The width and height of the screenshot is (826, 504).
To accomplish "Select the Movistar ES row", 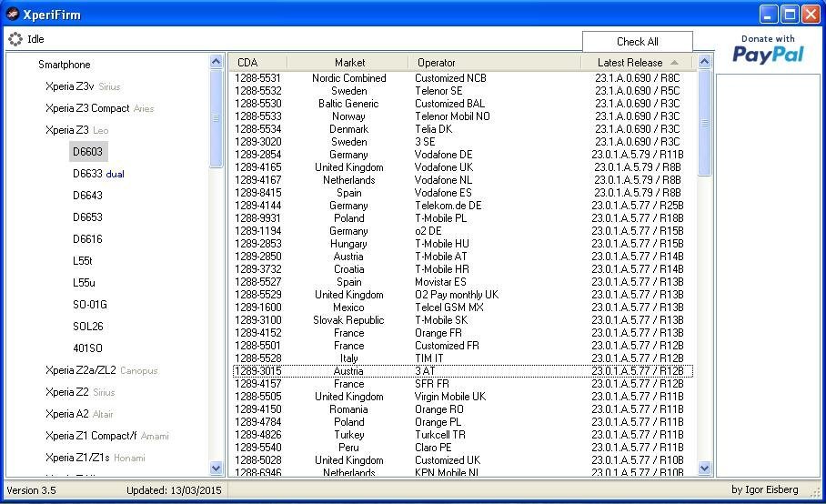I will tap(462, 282).
